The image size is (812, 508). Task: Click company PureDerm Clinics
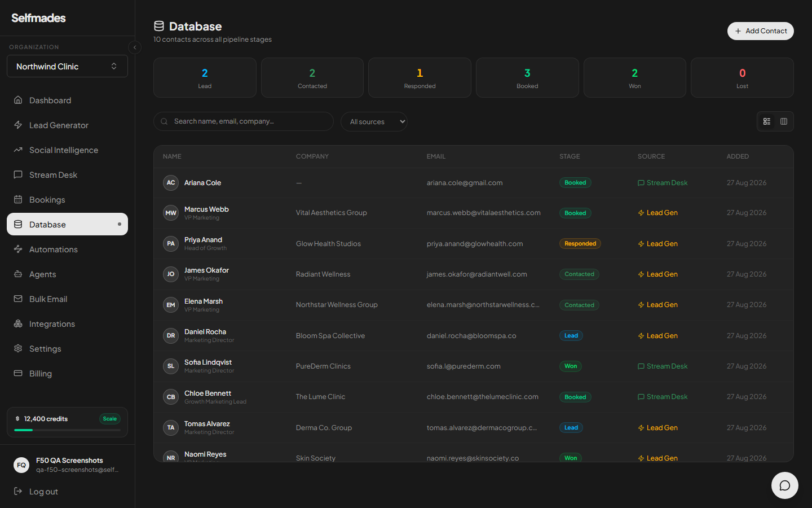(323, 366)
